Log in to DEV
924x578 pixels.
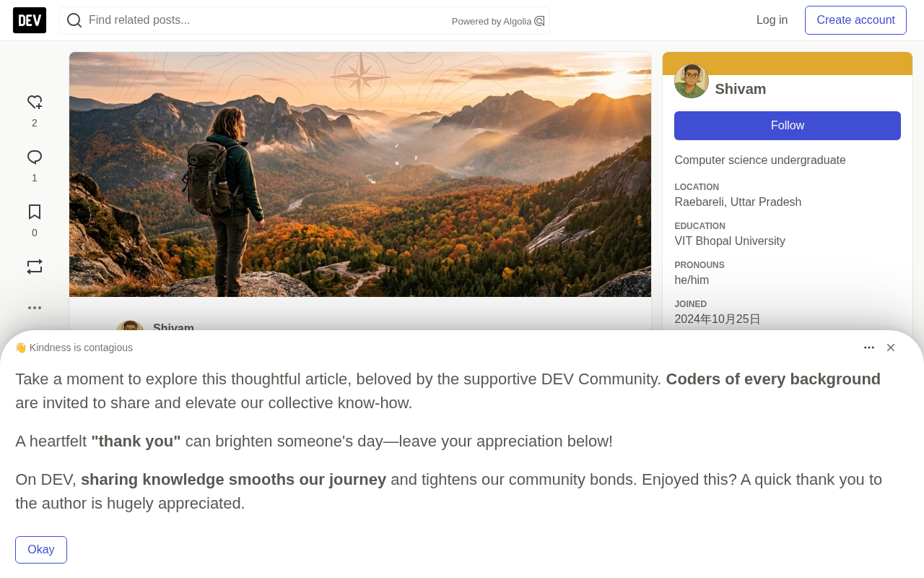click(772, 20)
